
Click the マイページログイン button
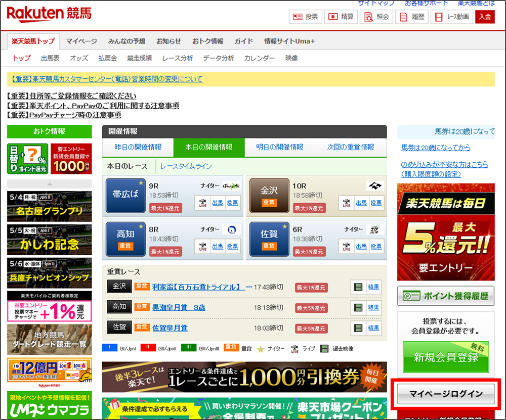pyautogui.click(x=446, y=394)
